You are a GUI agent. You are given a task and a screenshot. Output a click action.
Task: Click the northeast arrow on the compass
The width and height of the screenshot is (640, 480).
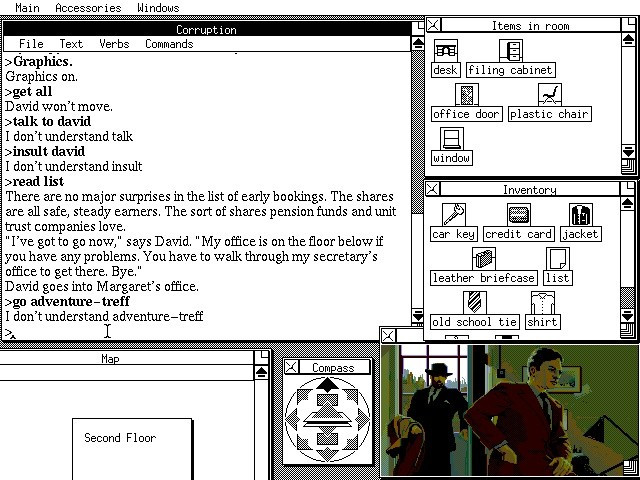coord(350,397)
